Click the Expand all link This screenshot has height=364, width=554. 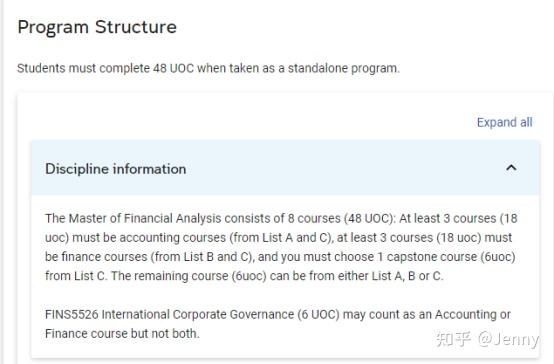click(x=505, y=122)
